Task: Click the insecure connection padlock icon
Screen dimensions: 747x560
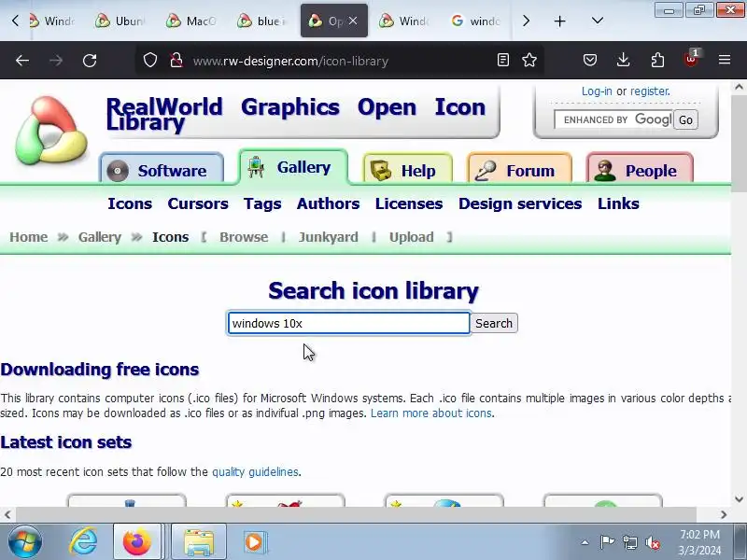Action: pyautogui.click(x=176, y=61)
